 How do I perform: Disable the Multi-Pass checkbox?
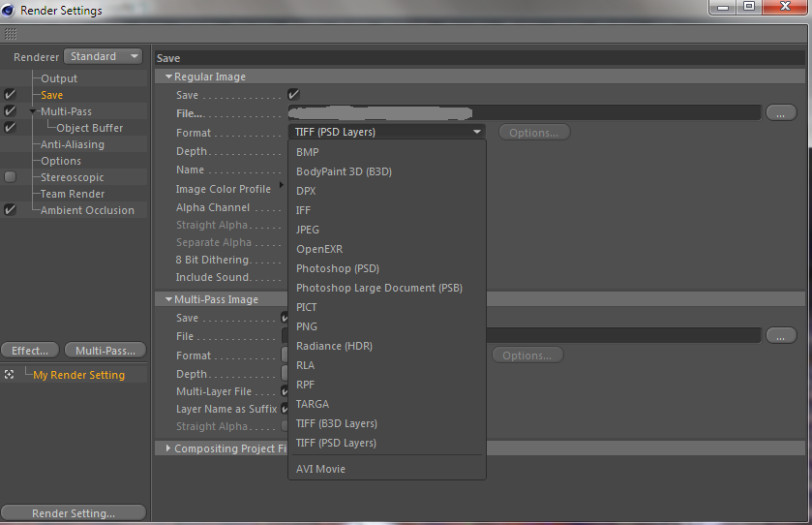click(10, 110)
